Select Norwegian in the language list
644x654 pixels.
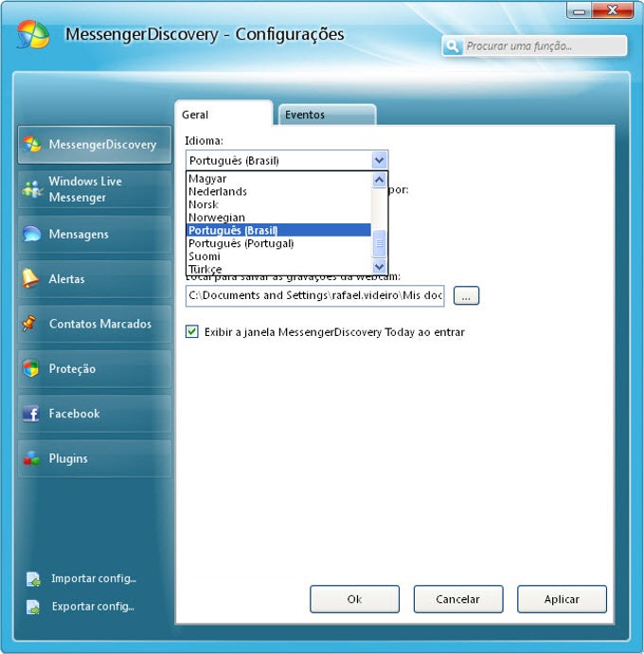tap(278, 218)
